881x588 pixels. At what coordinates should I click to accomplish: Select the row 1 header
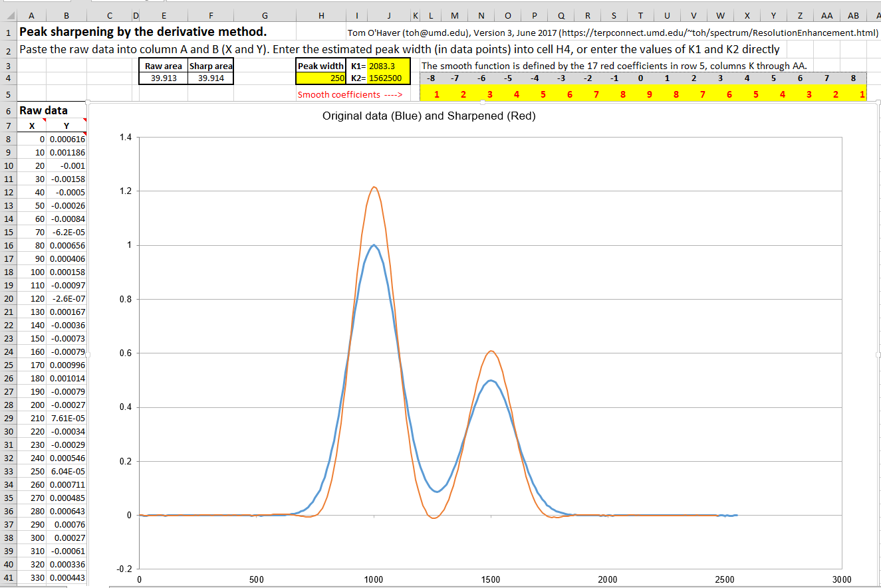[8, 32]
